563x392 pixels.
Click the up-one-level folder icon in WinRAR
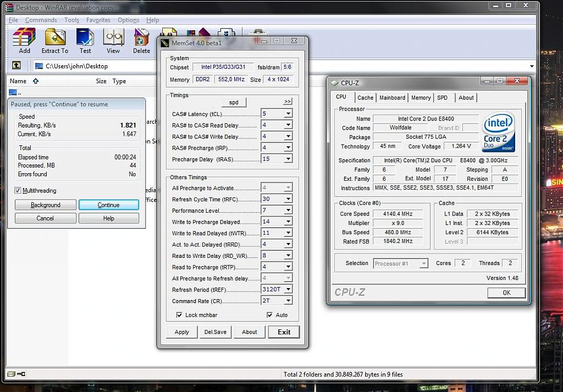point(16,65)
